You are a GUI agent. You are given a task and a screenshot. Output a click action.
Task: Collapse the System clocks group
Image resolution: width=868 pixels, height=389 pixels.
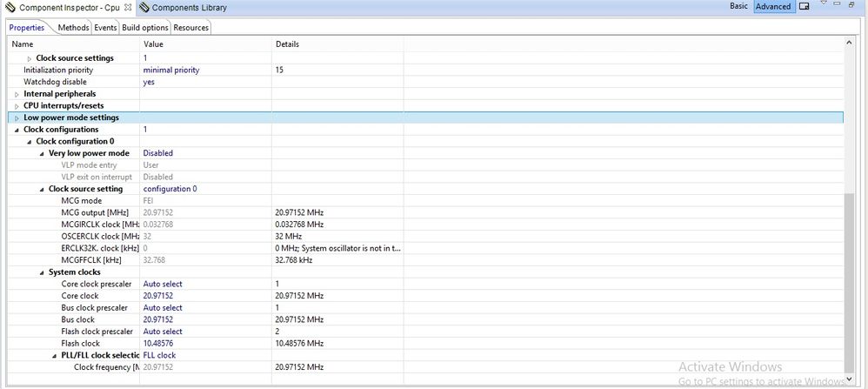pos(42,272)
